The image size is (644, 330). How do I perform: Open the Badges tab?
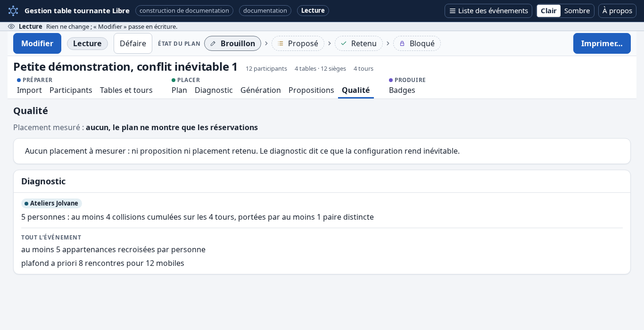tap(402, 90)
